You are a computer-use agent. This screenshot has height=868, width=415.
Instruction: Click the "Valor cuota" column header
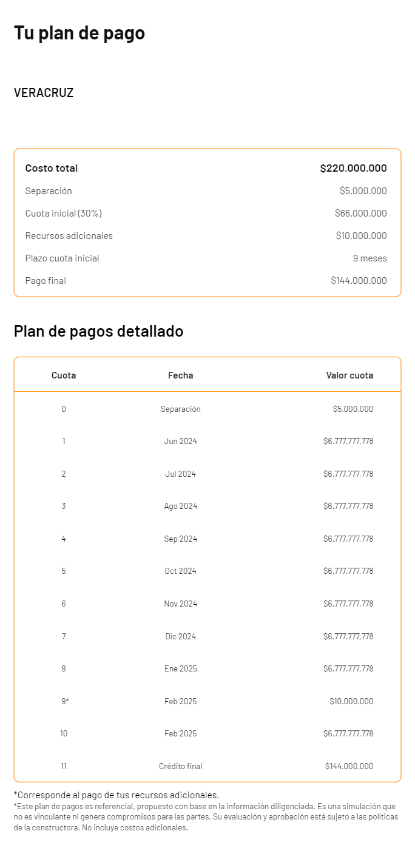[349, 375]
